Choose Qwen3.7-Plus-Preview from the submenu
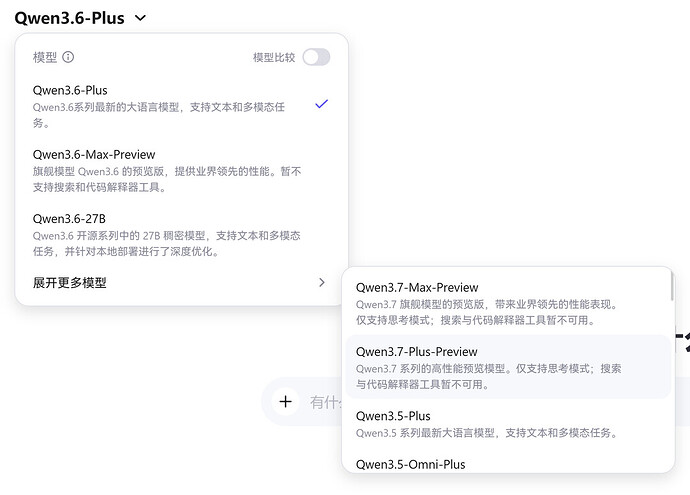Viewport: 690px width, 495px height. tap(508, 367)
